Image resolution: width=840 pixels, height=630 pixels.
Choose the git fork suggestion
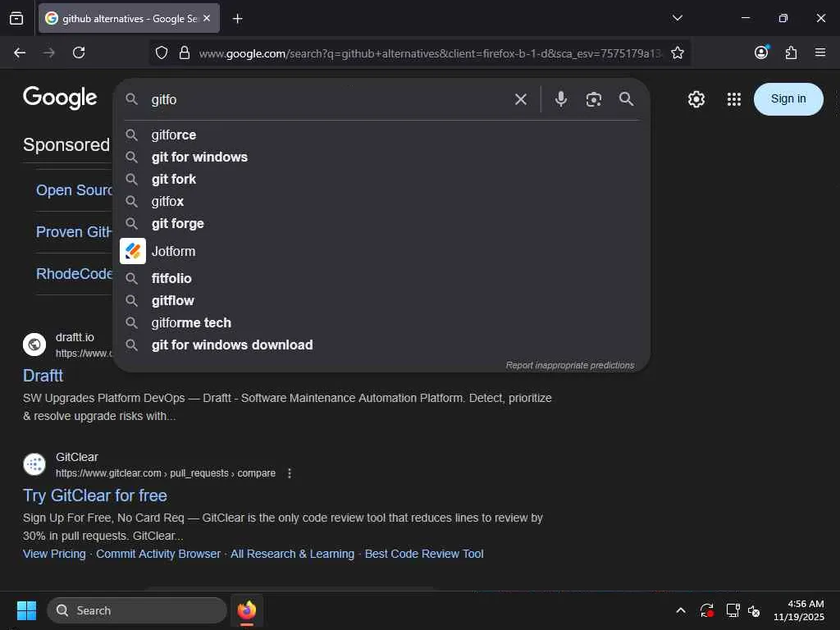381,179
